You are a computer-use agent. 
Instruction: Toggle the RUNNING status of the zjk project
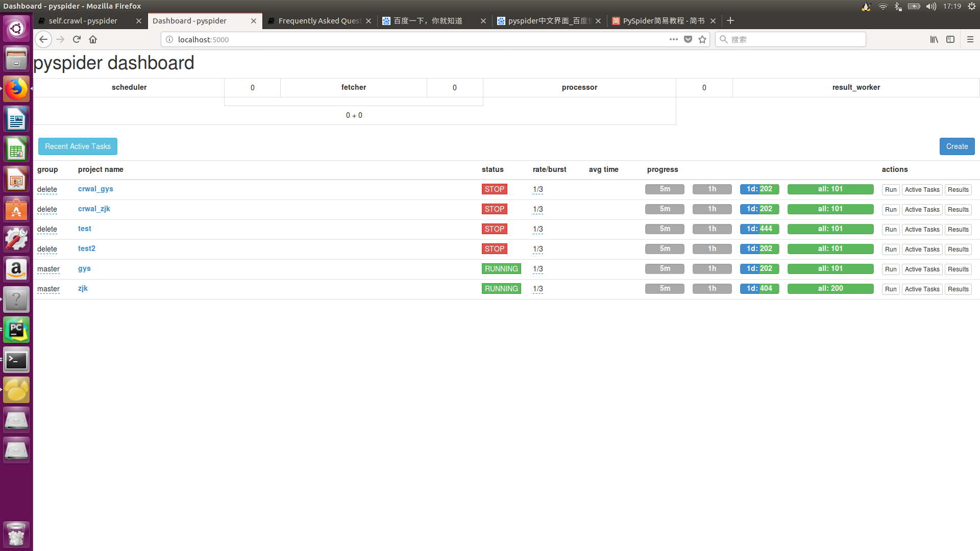click(x=501, y=289)
